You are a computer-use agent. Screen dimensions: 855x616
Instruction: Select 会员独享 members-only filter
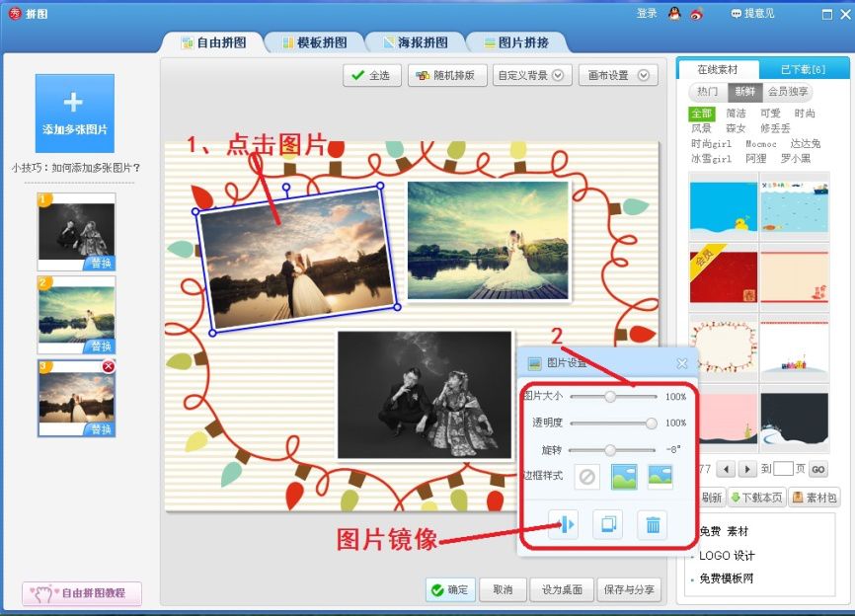[x=788, y=92]
